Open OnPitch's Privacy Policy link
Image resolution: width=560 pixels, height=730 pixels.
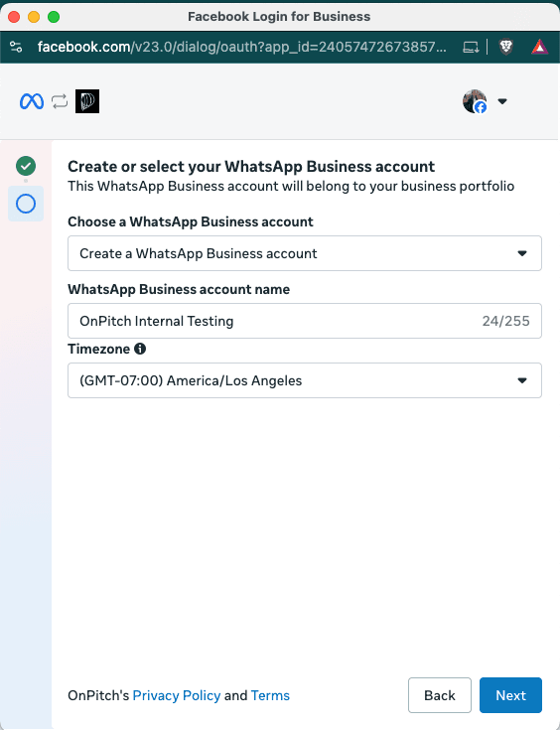point(177,695)
